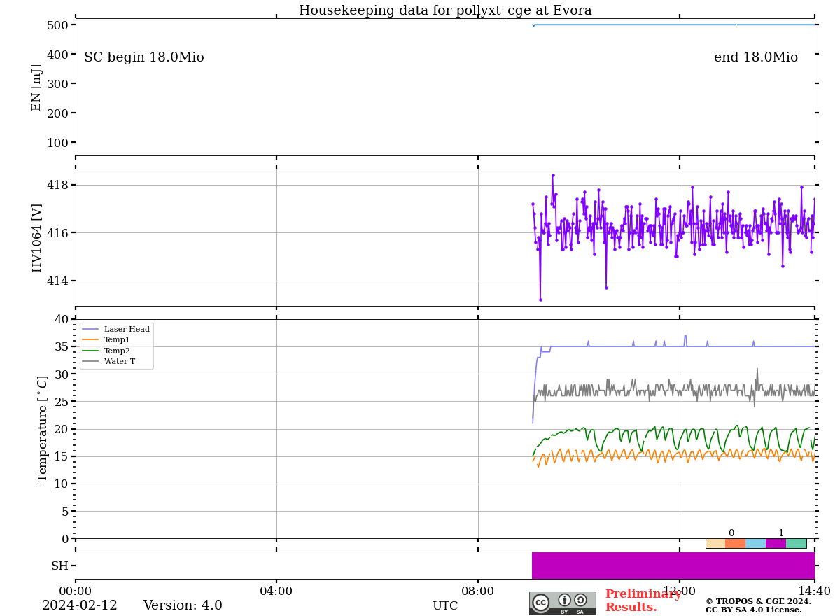Click the '25' tick on the Temperature axis

pyautogui.click(x=62, y=402)
